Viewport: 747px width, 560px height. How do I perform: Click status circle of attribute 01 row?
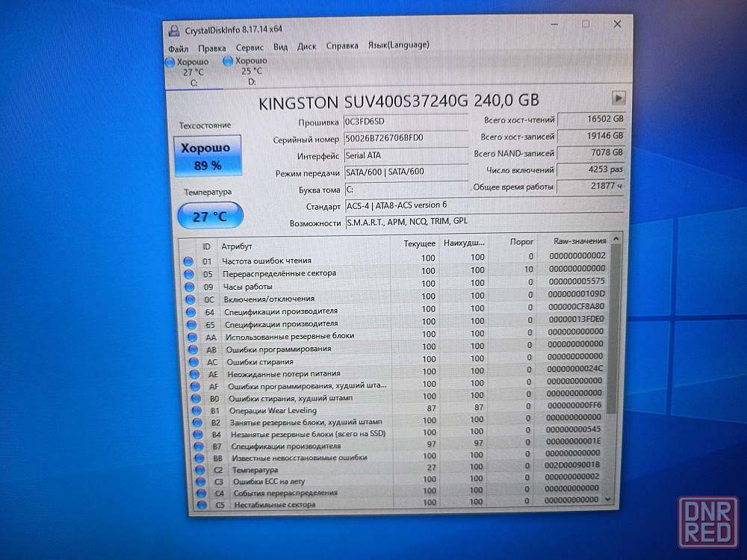click(x=188, y=261)
